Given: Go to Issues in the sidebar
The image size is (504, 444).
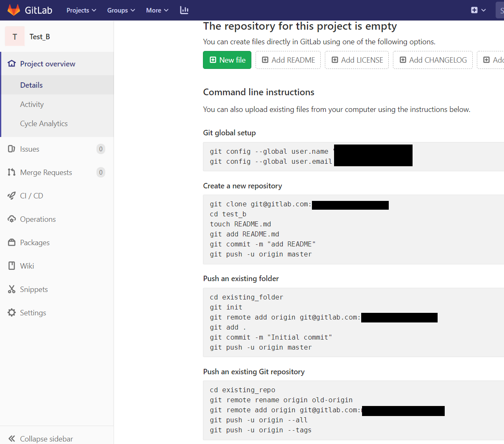Looking at the screenshot, I should (x=30, y=149).
